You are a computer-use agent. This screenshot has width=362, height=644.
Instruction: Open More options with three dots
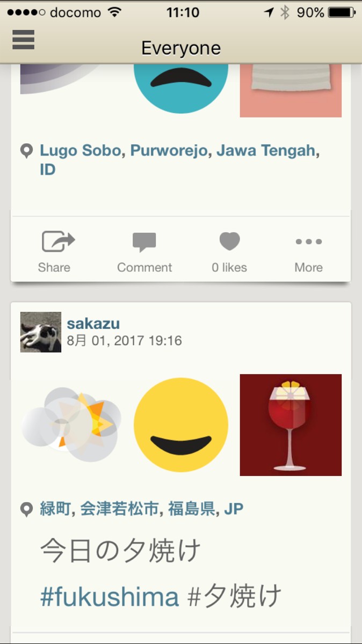[x=309, y=242]
